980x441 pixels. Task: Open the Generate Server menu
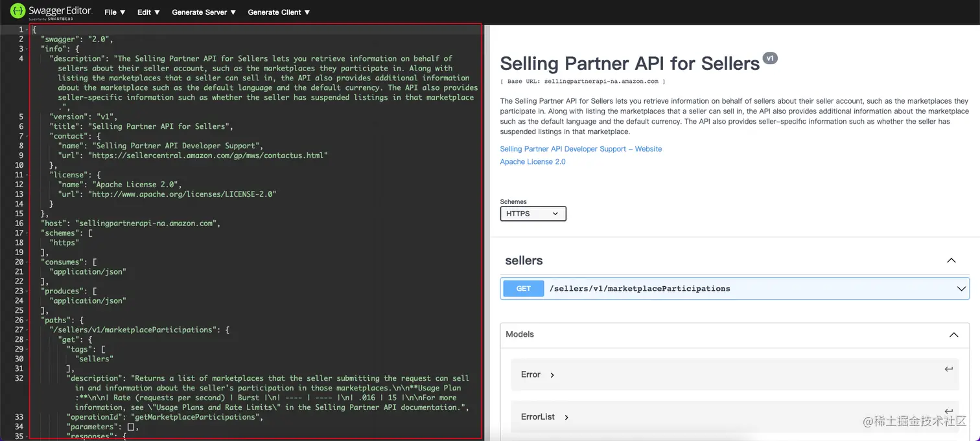tap(204, 12)
